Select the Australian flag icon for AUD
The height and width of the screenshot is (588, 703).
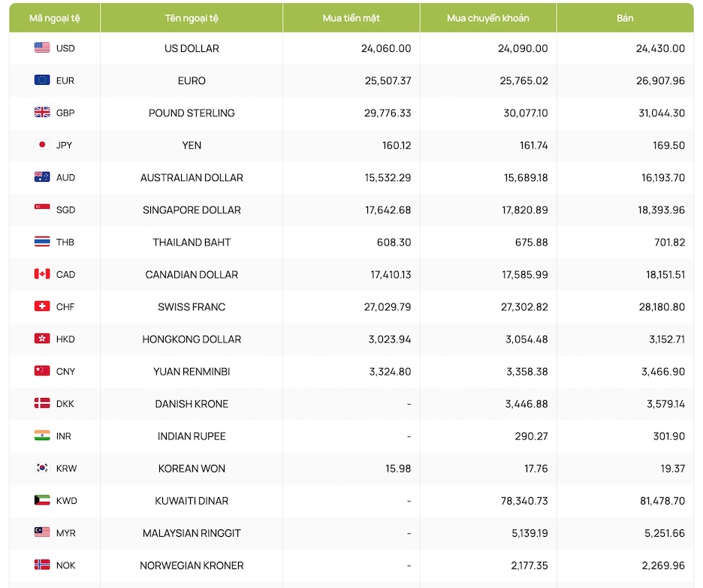42,177
